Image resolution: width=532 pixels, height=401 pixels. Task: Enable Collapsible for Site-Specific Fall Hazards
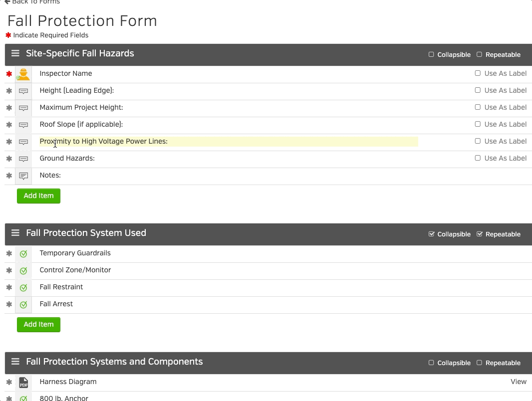(x=431, y=55)
